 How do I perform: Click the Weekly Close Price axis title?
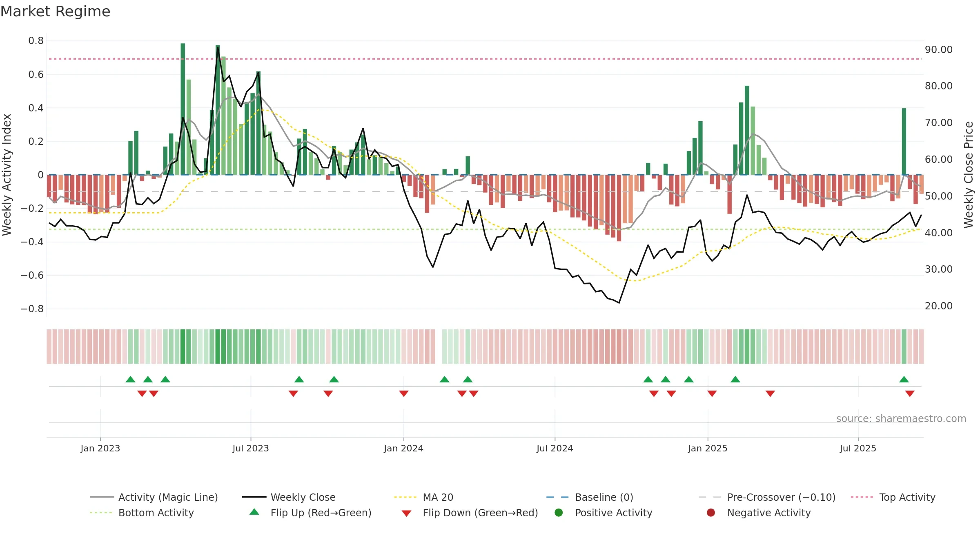[x=969, y=175]
